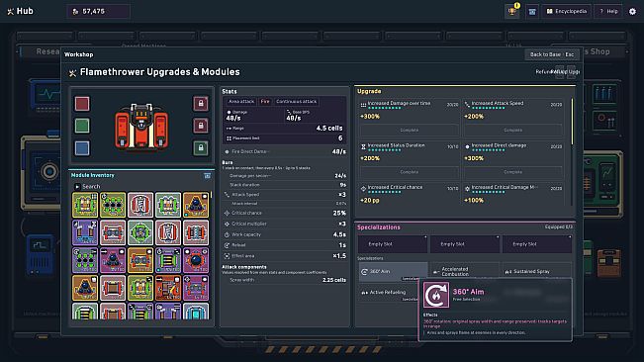Screen dimensions: 644x362
Task: Select the 360° Aim specialization
Action: (x=393, y=272)
